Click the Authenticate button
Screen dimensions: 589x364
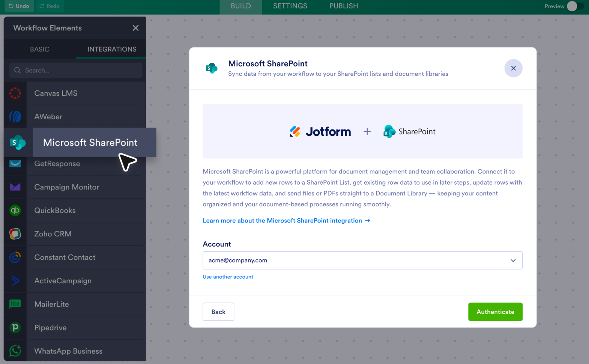tap(495, 312)
